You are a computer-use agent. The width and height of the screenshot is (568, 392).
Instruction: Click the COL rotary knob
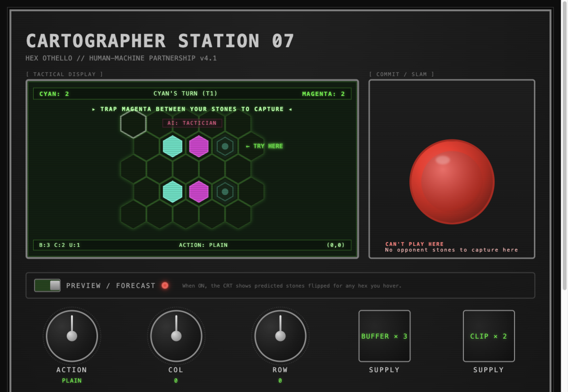(x=176, y=336)
